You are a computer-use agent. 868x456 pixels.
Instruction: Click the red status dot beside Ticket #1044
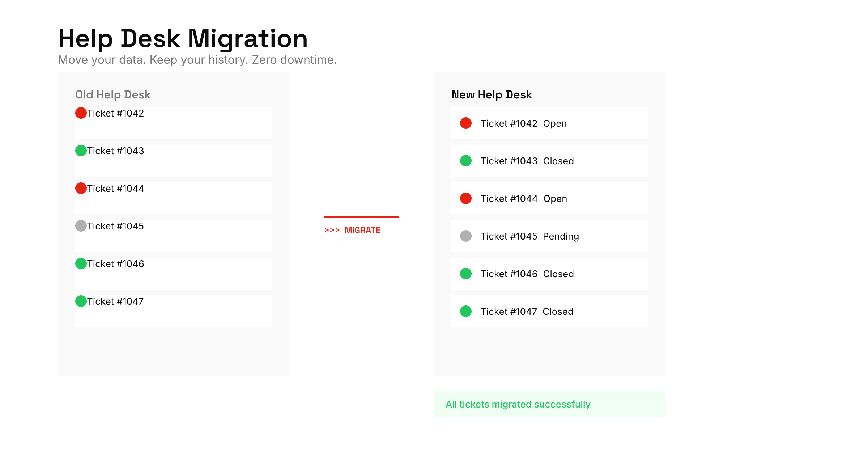point(81,188)
